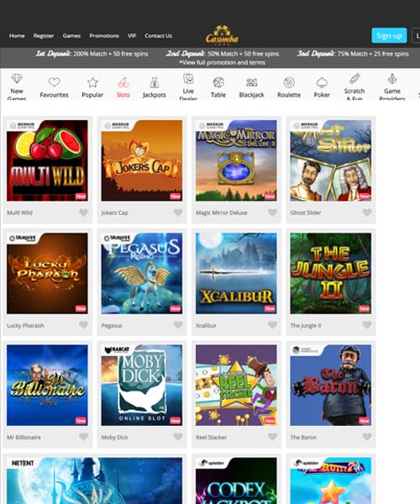The width and height of the screenshot is (420, 504).
Task: Toggle heart for Moby Dick
Action: (178, 437)
